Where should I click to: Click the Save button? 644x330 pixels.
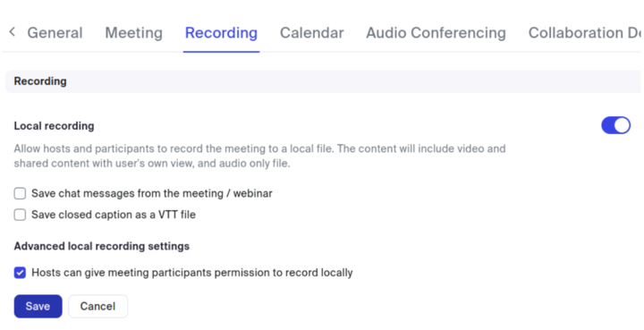tap(38, 306)
